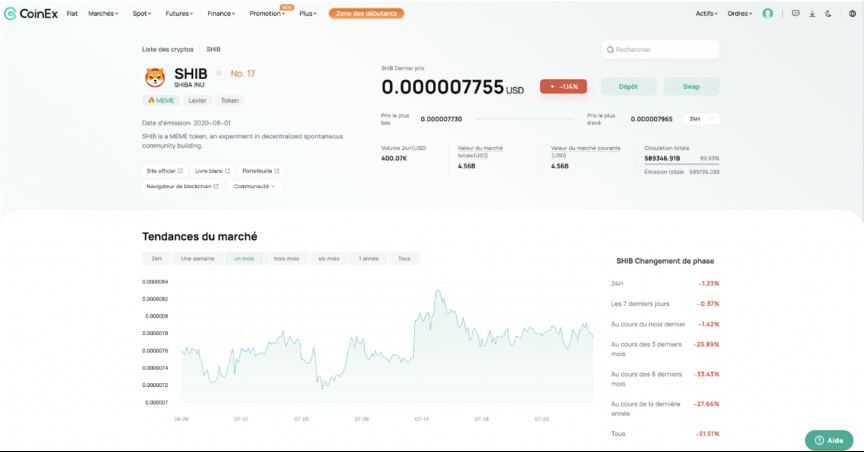864x452 pixels.
Task: Click the -1.14% price change badge
Action: (564, 87)
